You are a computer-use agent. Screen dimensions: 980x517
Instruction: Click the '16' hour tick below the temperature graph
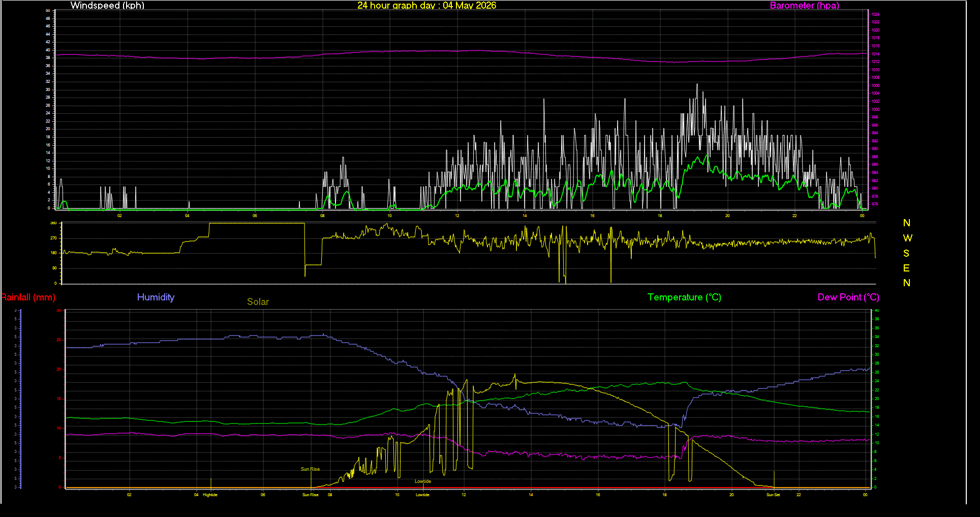(x=598, y=495)
